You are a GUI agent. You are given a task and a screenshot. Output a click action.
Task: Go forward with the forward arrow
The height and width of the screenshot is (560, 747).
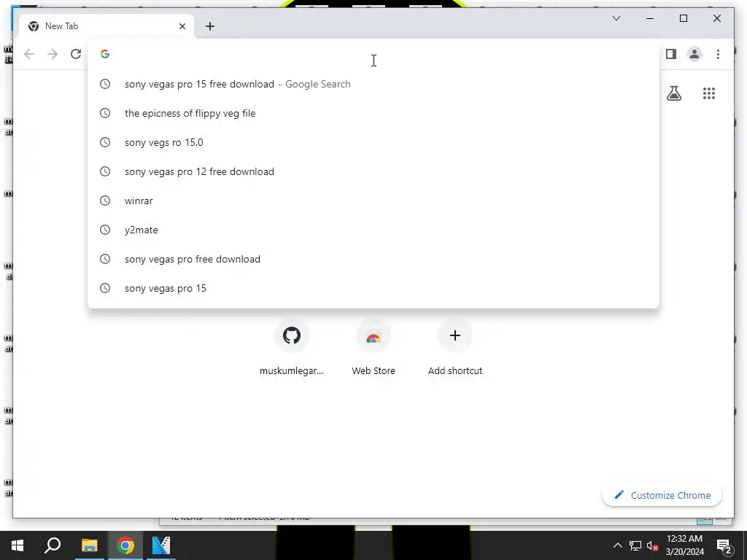coord(53,54)
